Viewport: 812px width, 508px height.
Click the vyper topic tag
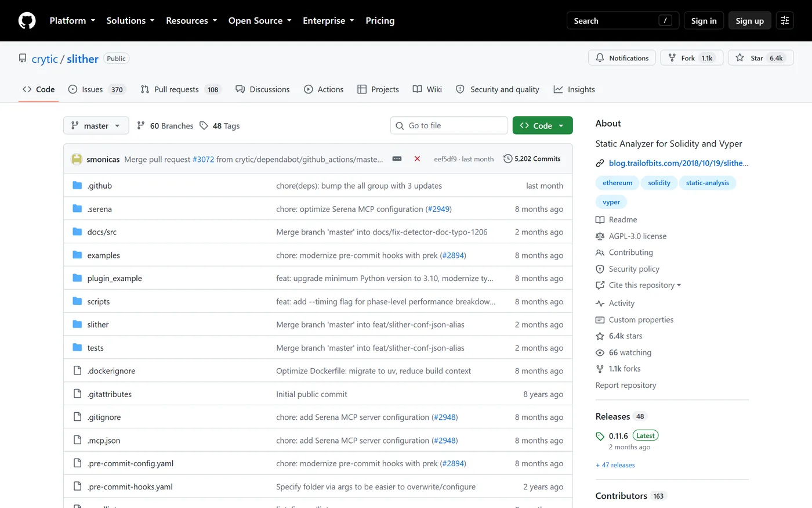(611, 202)
